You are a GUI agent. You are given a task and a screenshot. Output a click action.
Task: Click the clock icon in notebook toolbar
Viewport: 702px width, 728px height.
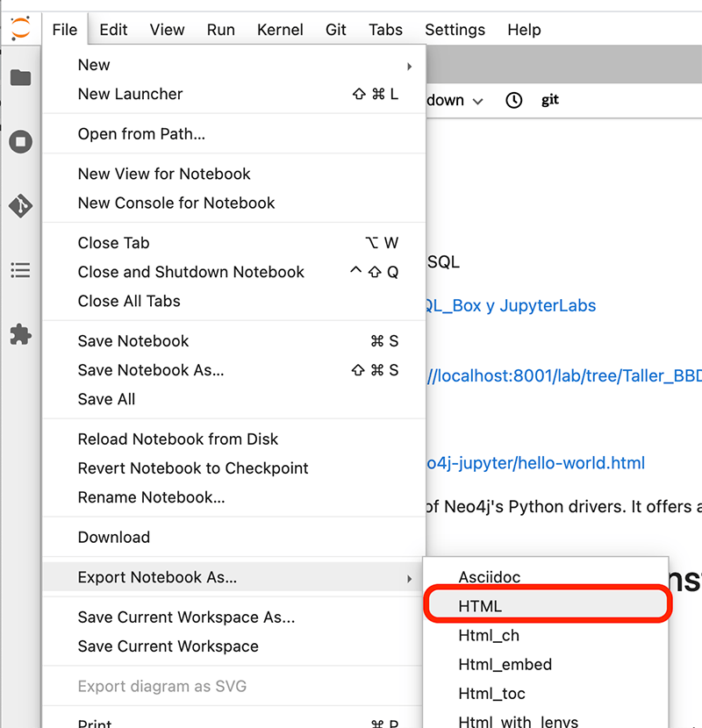(513, 100)
